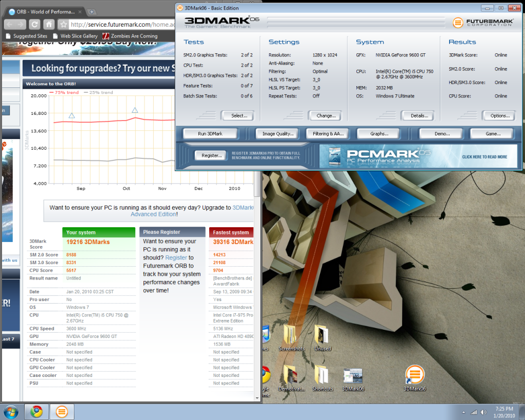525x420 pixels.
Task: Click the scroll down arrow in browser
Action: point(257,398)
